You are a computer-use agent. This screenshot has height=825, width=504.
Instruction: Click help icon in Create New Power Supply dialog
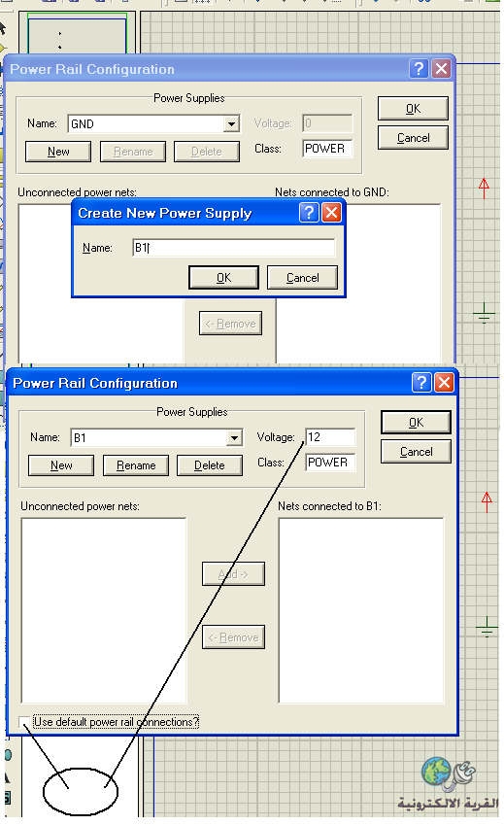(309, 213)
